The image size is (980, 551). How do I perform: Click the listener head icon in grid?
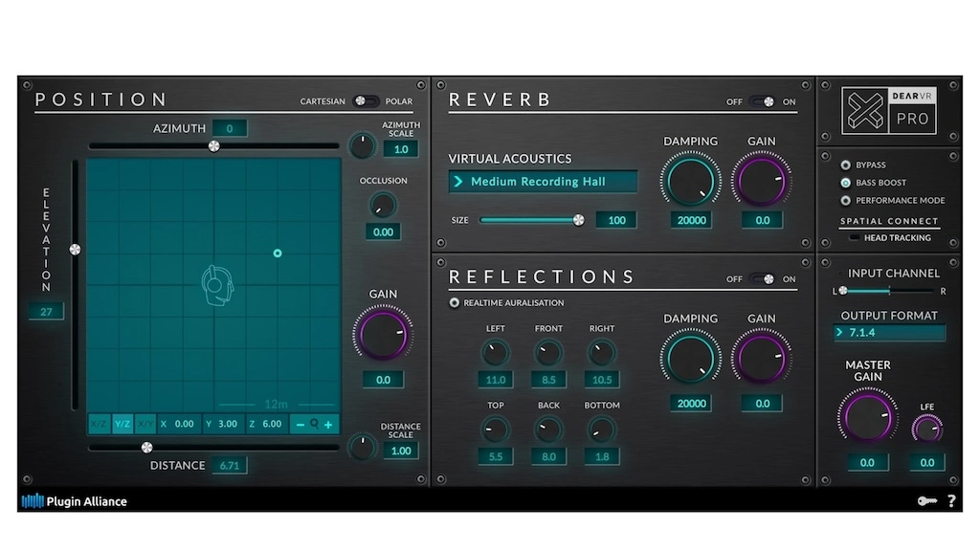click(x=217, y=284)
